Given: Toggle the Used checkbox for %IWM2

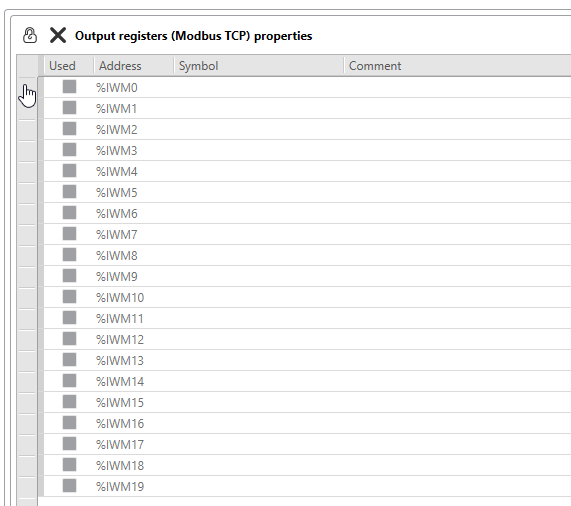Looking at the screenshot, I should pos(69,129).
